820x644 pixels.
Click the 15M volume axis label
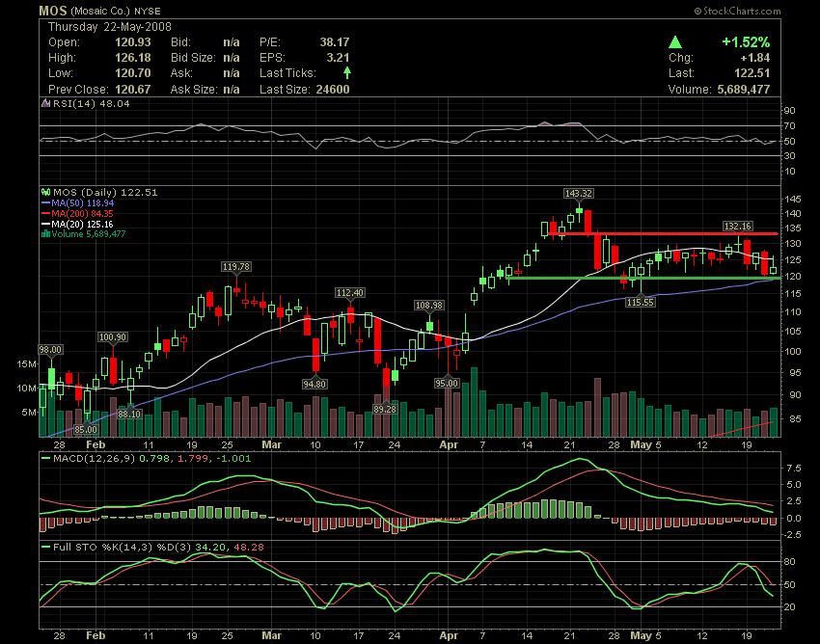27,364
